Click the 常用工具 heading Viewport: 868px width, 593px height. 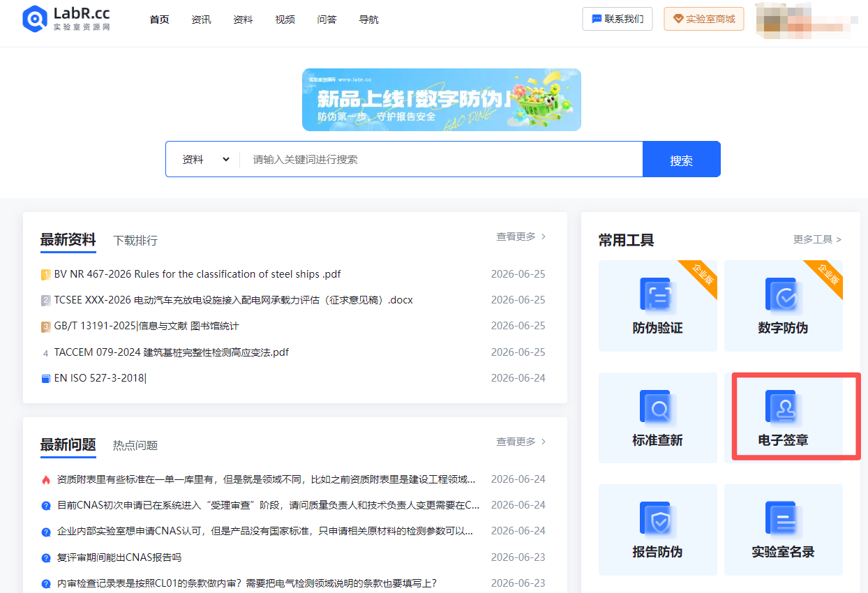[x=627, y=241]
